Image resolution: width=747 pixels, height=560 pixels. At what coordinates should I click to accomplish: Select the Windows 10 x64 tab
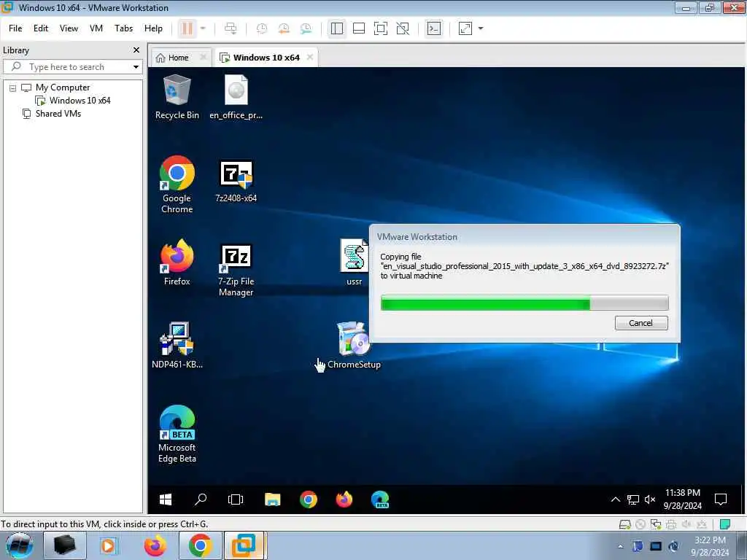coord(266,58)
